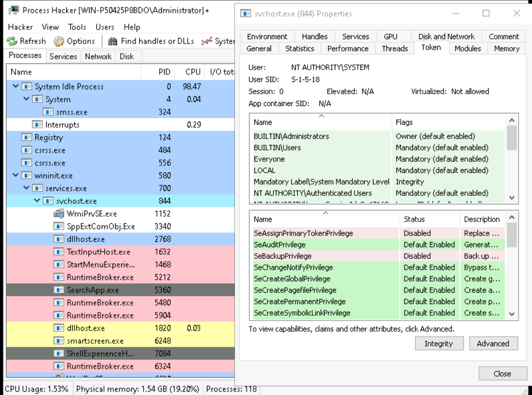Click the WmiPrvSE.exe process icon

click(x=59, y=214)
